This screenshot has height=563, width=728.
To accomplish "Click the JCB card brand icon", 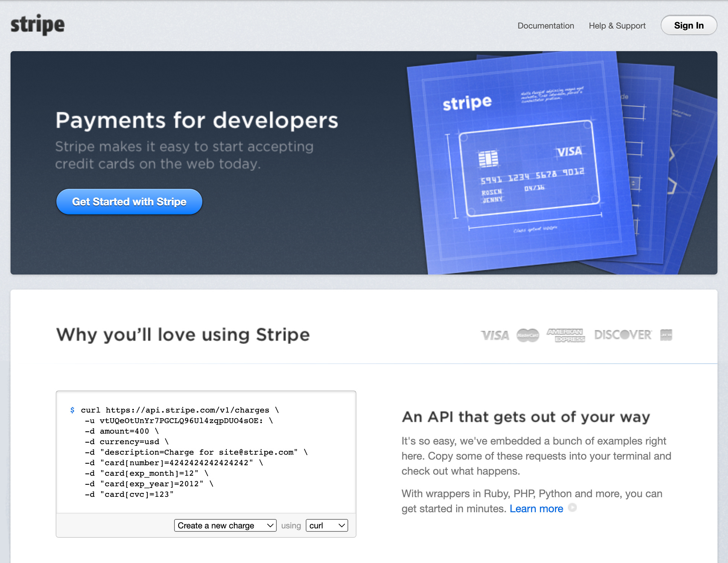I will point(666,335).
